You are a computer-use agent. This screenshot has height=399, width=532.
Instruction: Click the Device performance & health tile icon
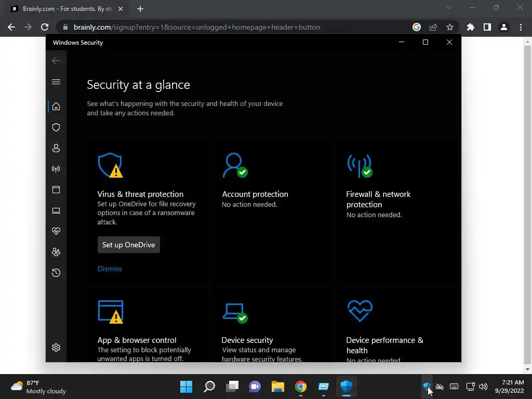point(360,311)
